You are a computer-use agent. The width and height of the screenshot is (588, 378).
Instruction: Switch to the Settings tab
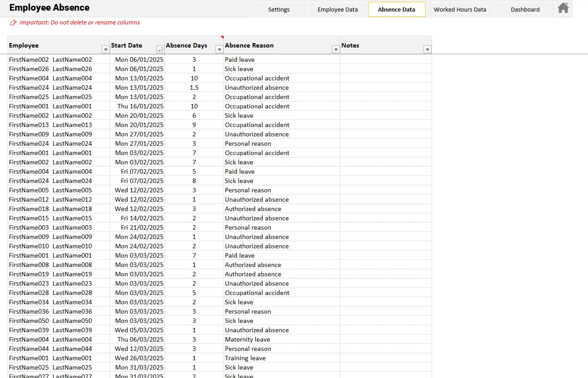click(279, 9)
